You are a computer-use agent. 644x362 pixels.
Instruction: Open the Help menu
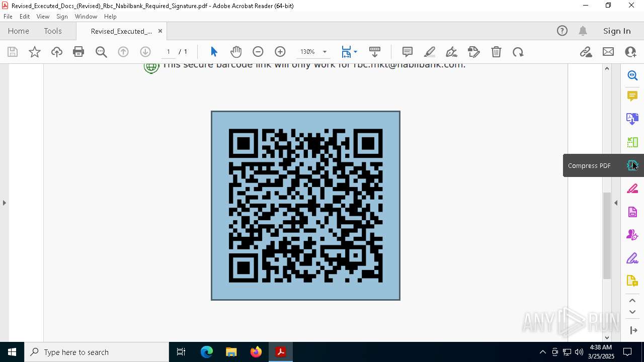tap(110, 17)
